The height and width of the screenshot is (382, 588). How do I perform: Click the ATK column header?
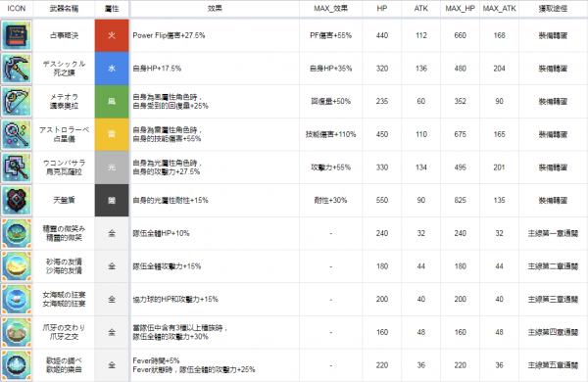420,8
